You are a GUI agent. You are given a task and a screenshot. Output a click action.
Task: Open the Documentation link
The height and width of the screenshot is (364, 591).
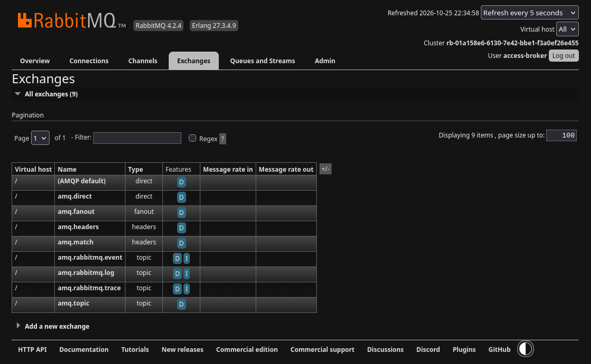pyautogui.click(x=84, y=349)
